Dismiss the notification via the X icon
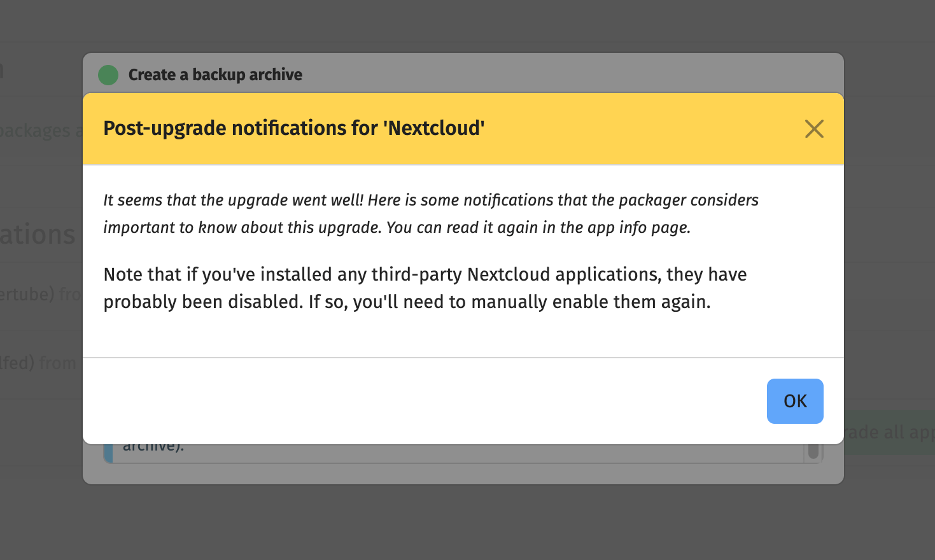This screenshot has height=560, width=935. click(x=814, y=129)
